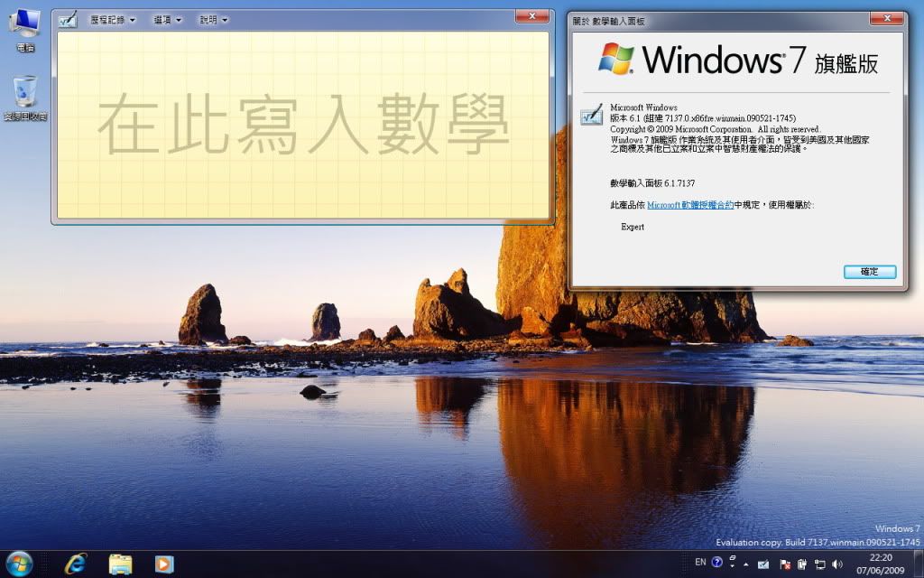
Task: Open Windows Explorer folder icon on taskbar
Action: point(120,564)
